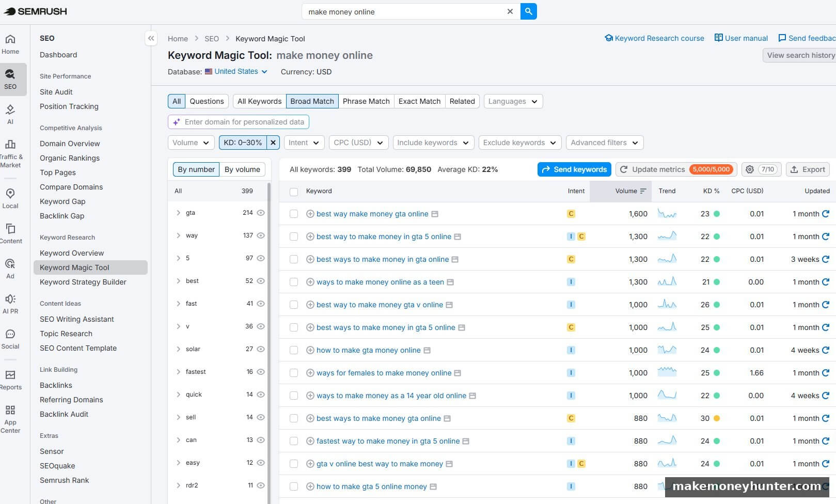Click the Export button
Image resolution: width=836 pixels, height=504 pixels.
(808, 169)
